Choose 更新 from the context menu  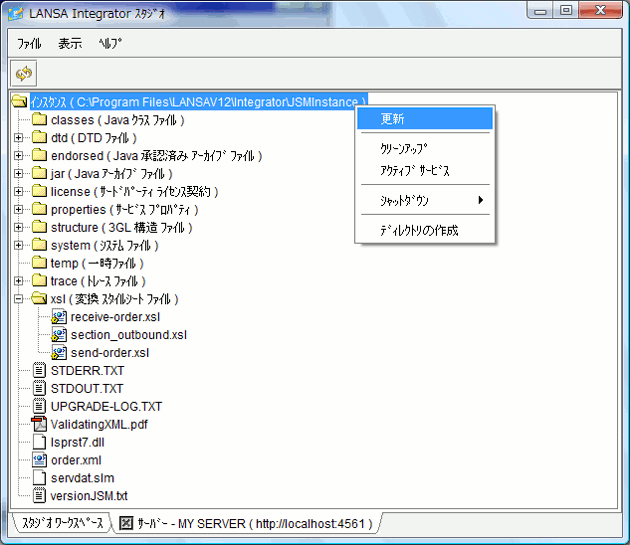pyautogui.click(x=425, y=119)
